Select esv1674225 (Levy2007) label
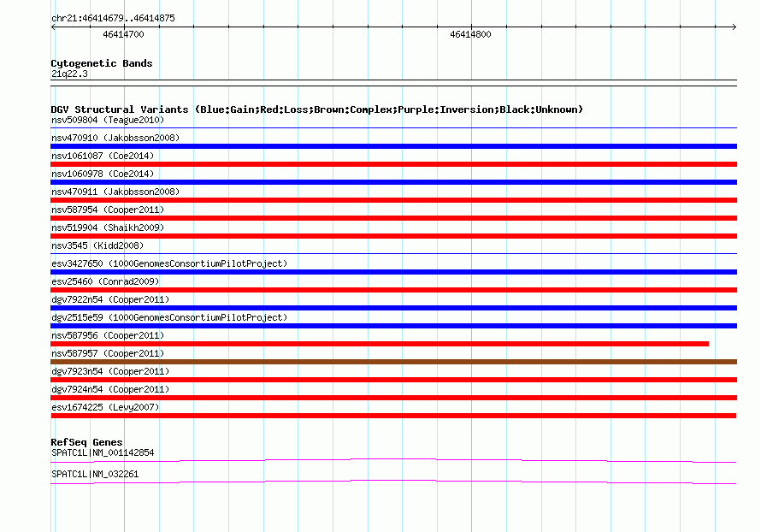 (x=105, y=407)
